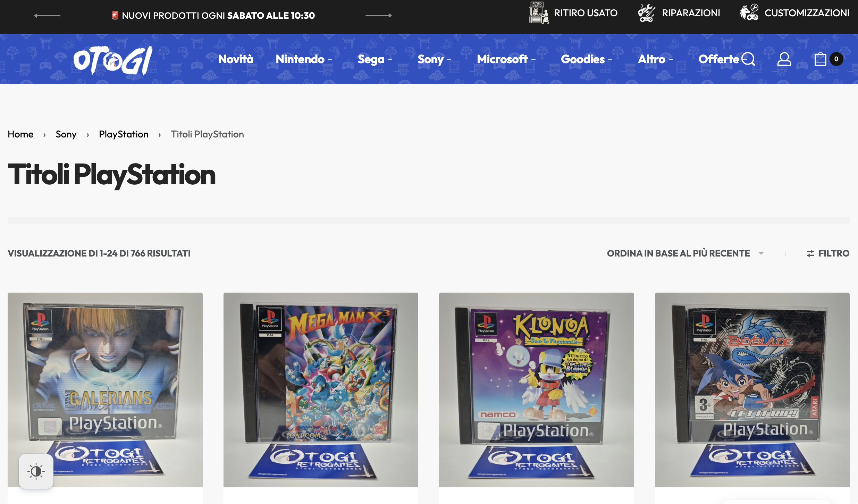Open the Beyblade product thumbnail
Viewport: 858px width, 504px height.
[x=752, y=390]
